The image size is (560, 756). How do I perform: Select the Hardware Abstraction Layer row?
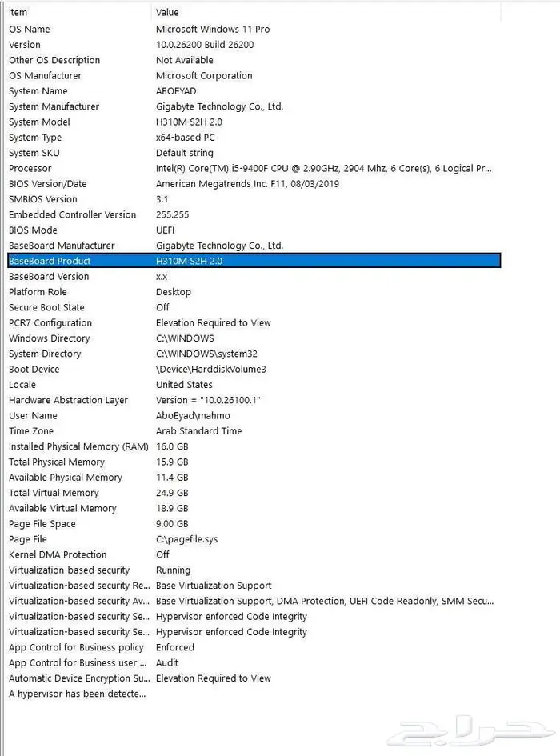click(254, 400)
